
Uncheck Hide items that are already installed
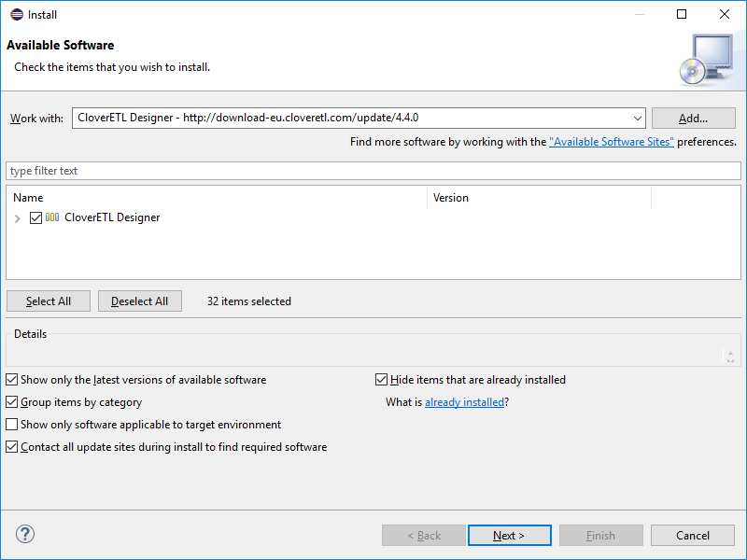coord(382,380)
